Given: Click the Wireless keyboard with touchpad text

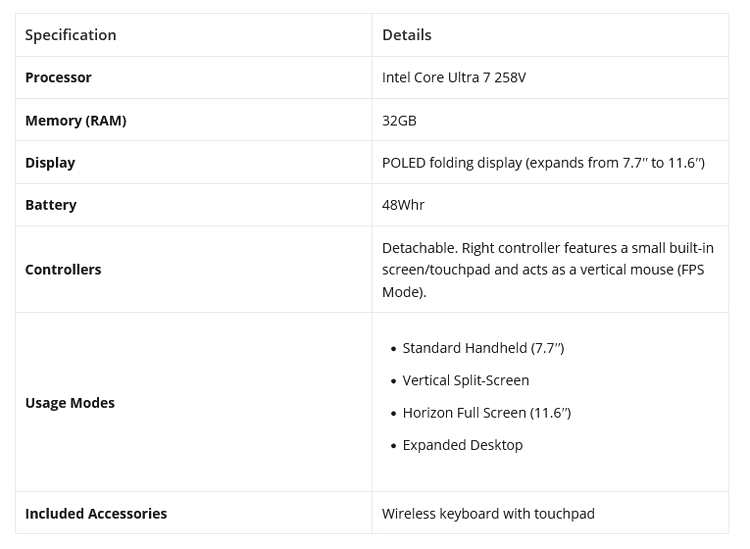Looking at the screenshot, I should [x=488, y=514].
